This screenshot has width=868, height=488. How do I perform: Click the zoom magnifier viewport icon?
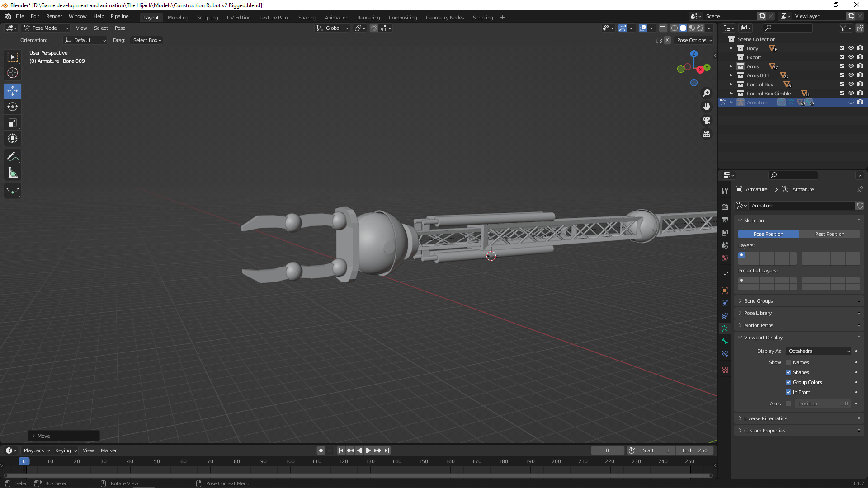click(x=707, y=93)
